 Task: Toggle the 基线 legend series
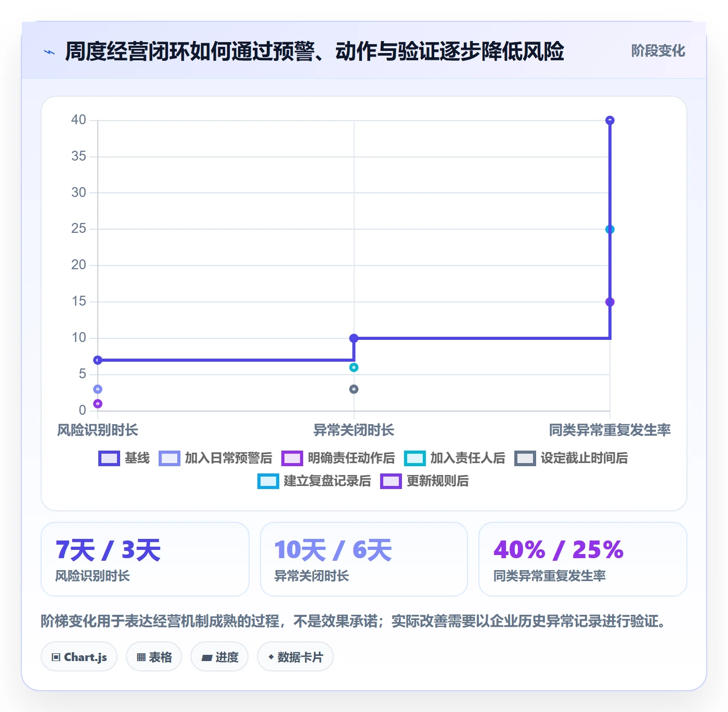tap(124, 458)
